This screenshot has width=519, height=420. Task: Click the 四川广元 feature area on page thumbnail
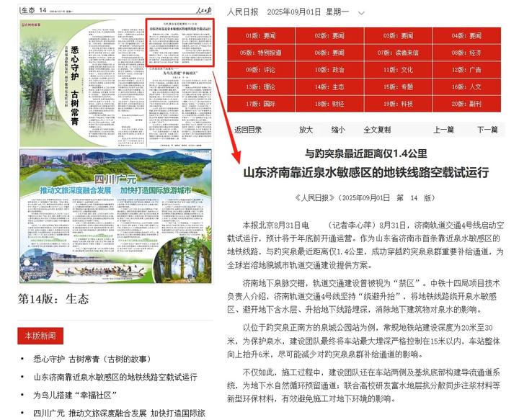(x=115, y=216)
